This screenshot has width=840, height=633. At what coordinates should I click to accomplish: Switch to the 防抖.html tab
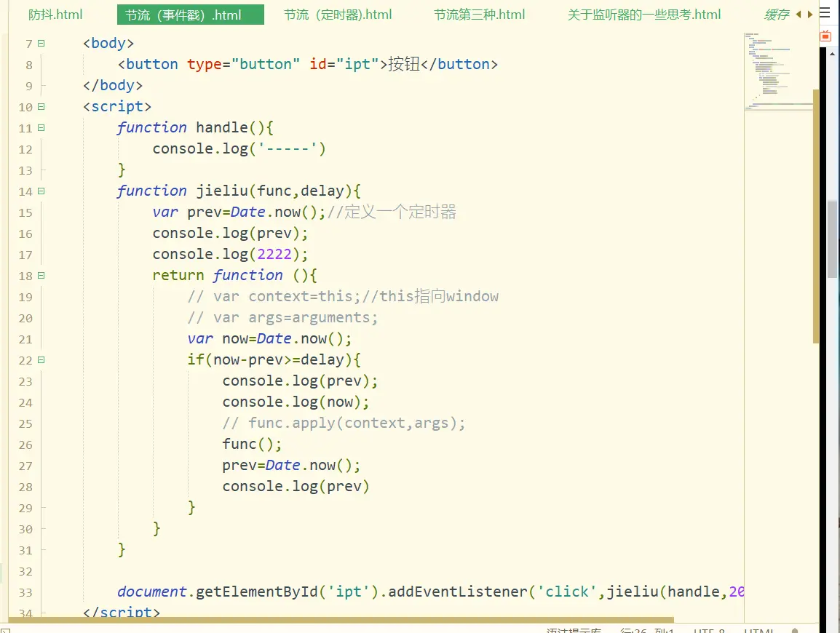pyautogui.click(x=55, y=15)
